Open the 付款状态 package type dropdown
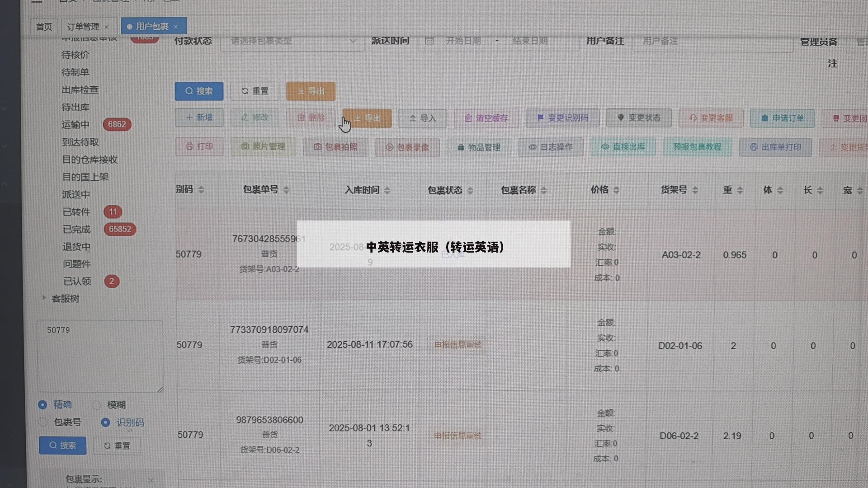 [292, 41]
